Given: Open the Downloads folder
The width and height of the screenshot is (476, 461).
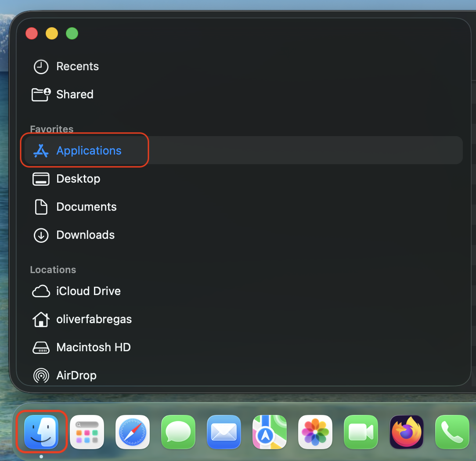Looking at the screenshot, I should pos(85,235).
